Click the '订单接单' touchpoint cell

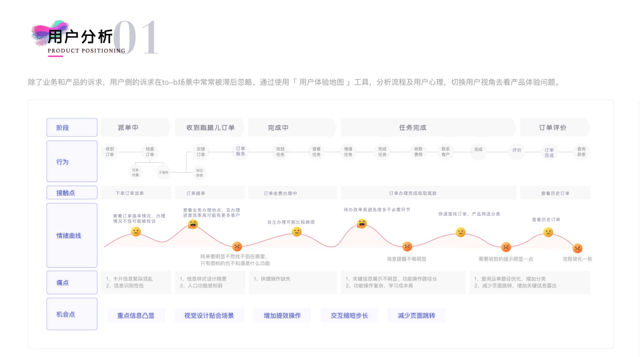pos(210,193)
